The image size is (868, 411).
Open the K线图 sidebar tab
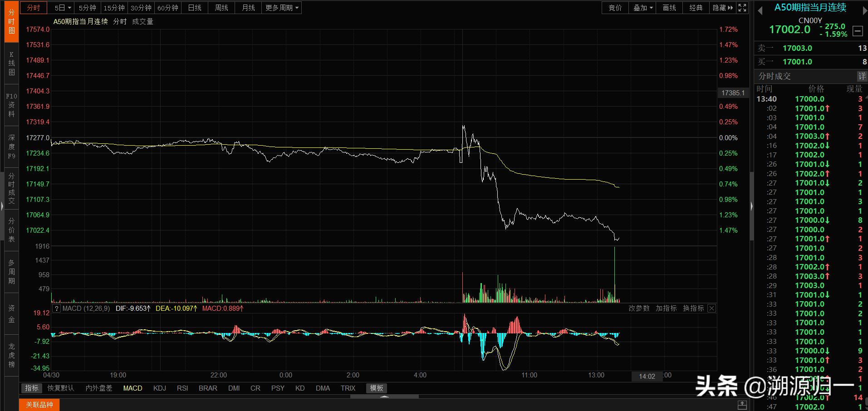pos(11,64)
